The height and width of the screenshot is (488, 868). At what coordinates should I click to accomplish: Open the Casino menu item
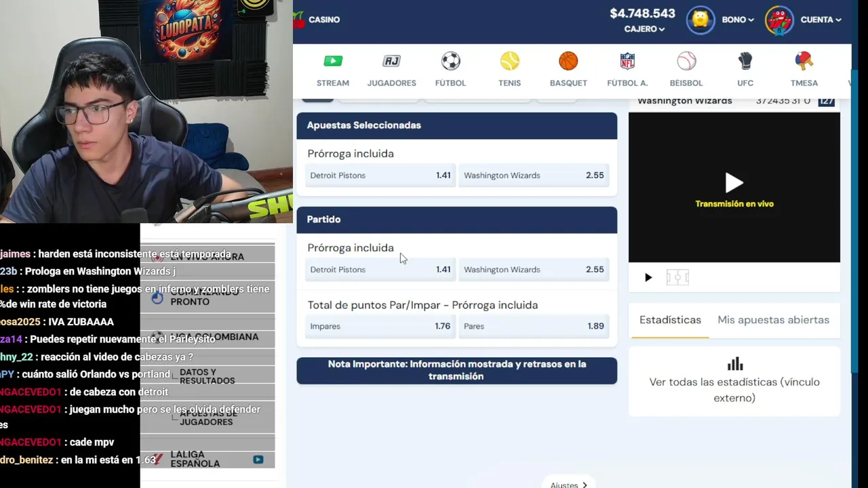[x=324, y=20]
